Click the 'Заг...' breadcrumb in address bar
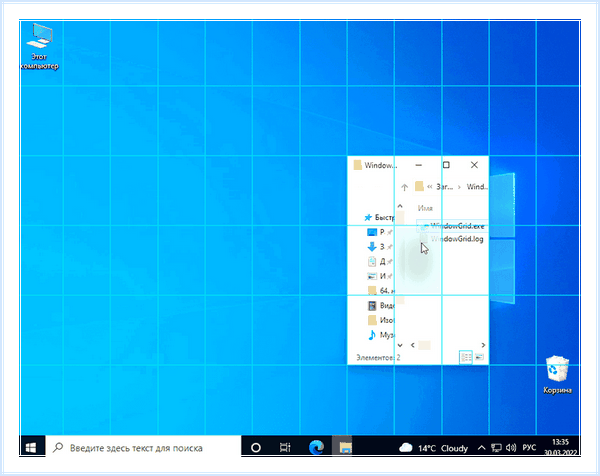 445,187
